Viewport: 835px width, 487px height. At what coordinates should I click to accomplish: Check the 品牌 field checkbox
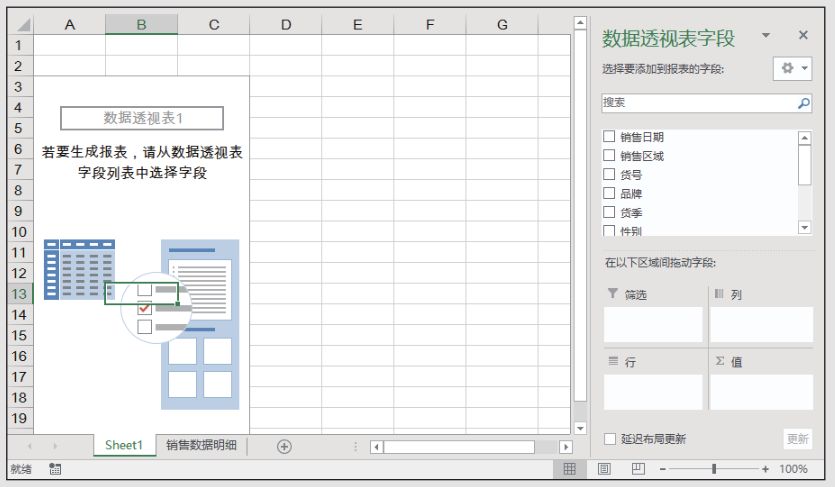pyautogui.click(x=609, y=194)
